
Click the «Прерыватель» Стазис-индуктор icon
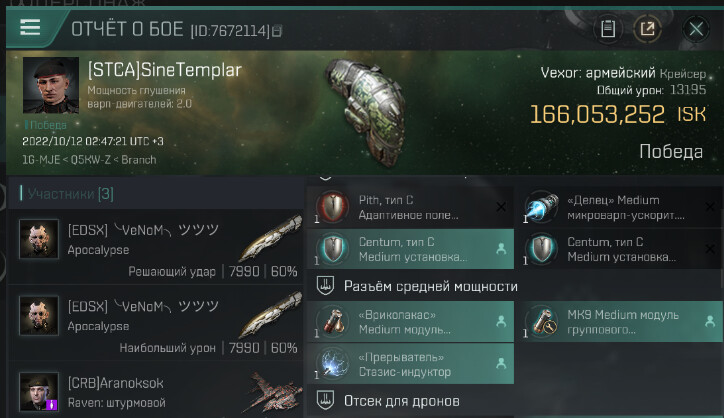[x=332, y=363]
